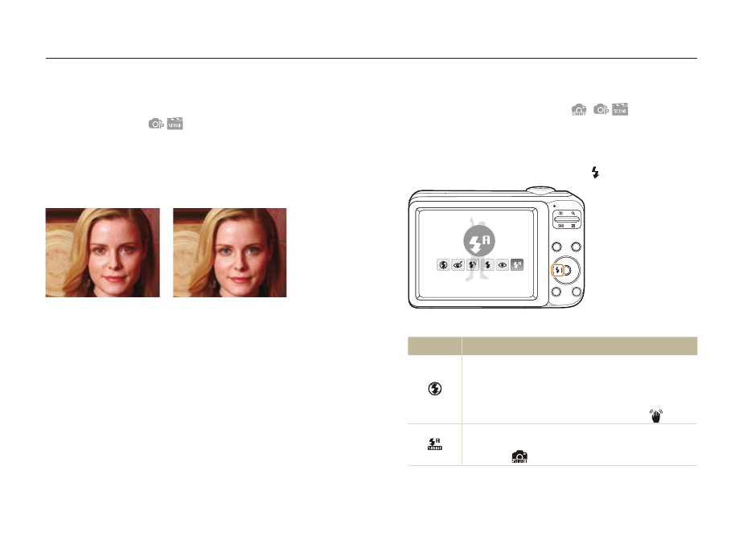
Task: Choose the Fill in flash option
Action: pos(487,265)
